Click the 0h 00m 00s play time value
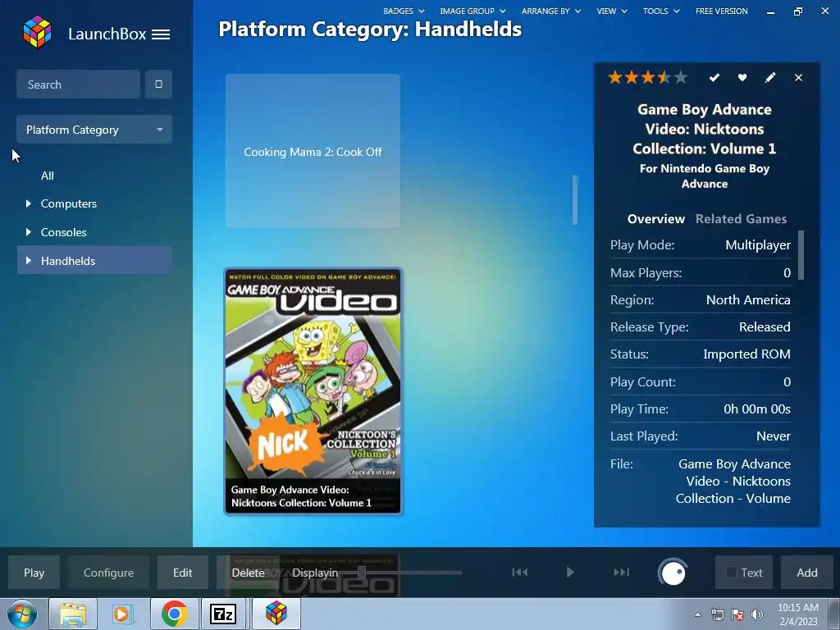 coord(757,409)
